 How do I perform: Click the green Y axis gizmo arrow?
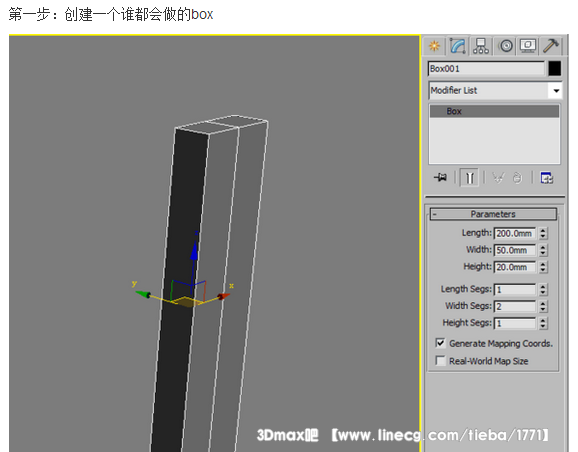click(x=143, y=294)
